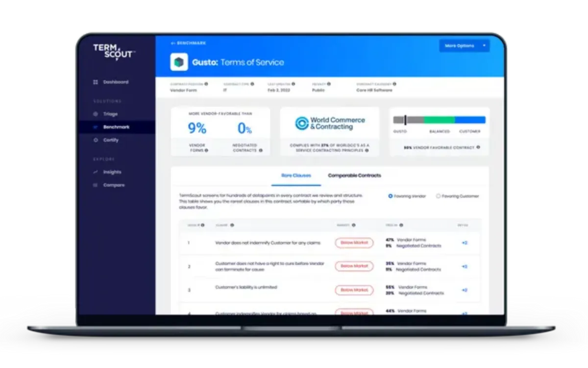Click Below Market badge for right to cure row
The image size is (588, 368).
354,266
